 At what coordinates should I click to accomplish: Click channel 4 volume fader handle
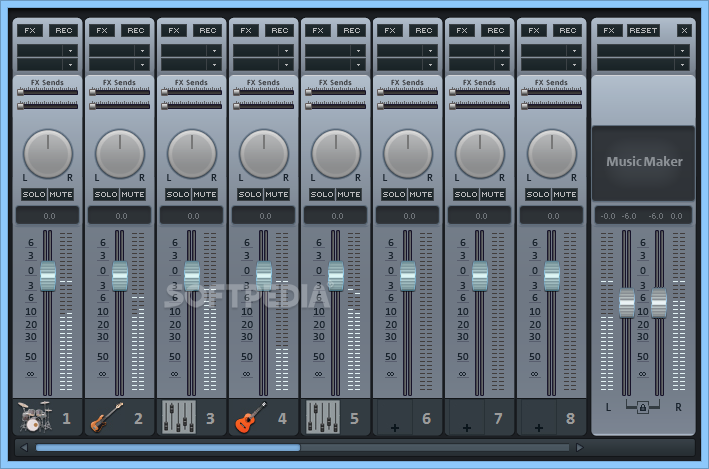(264, 275)
